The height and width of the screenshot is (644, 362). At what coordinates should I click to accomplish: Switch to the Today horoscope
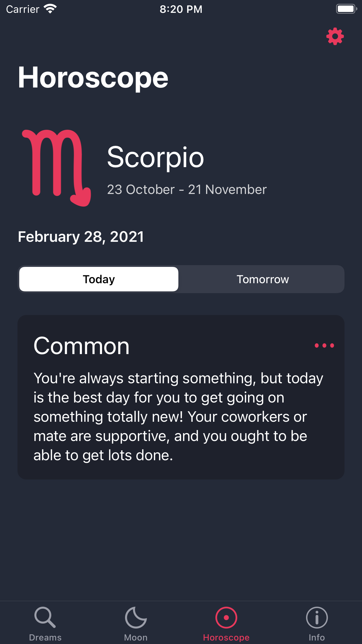pos(99,279)
